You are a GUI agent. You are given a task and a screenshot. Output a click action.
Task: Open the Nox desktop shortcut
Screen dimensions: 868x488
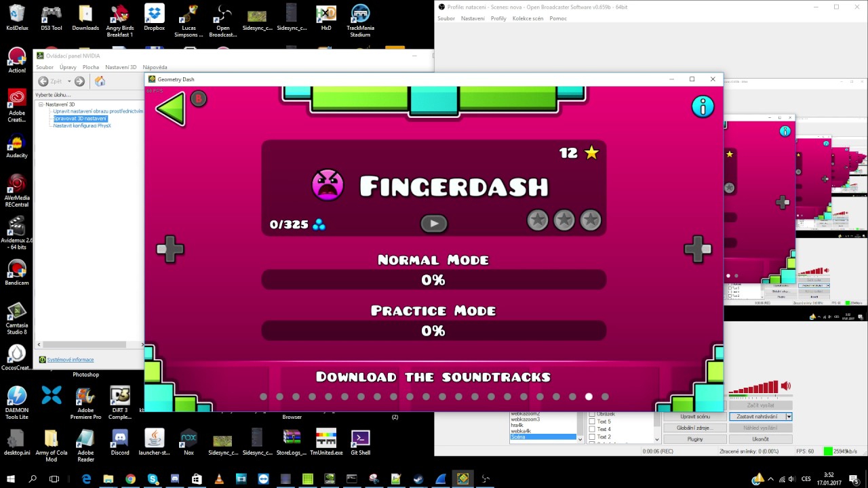click(189, 442)
